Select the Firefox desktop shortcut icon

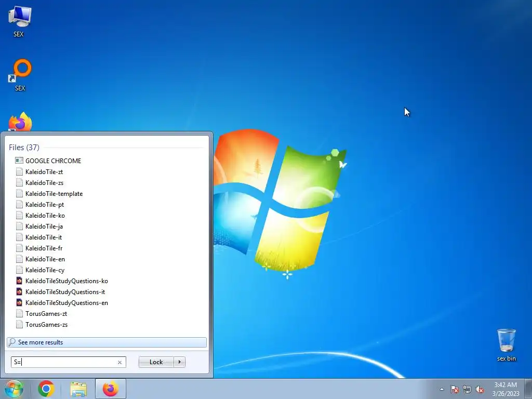pyautogui.click(x=20, y=122)
